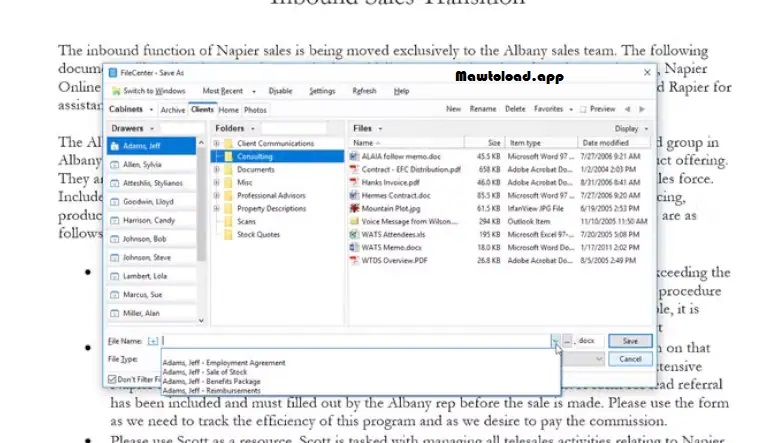The width and height of the screenshot is (770, 443).
Task: Open the Help menu
Action: 401,91
